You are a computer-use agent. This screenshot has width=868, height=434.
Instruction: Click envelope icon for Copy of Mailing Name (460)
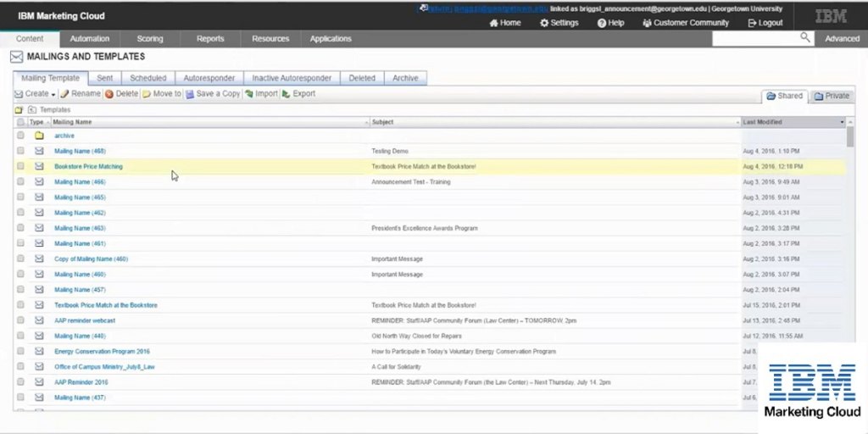(39, 259)
